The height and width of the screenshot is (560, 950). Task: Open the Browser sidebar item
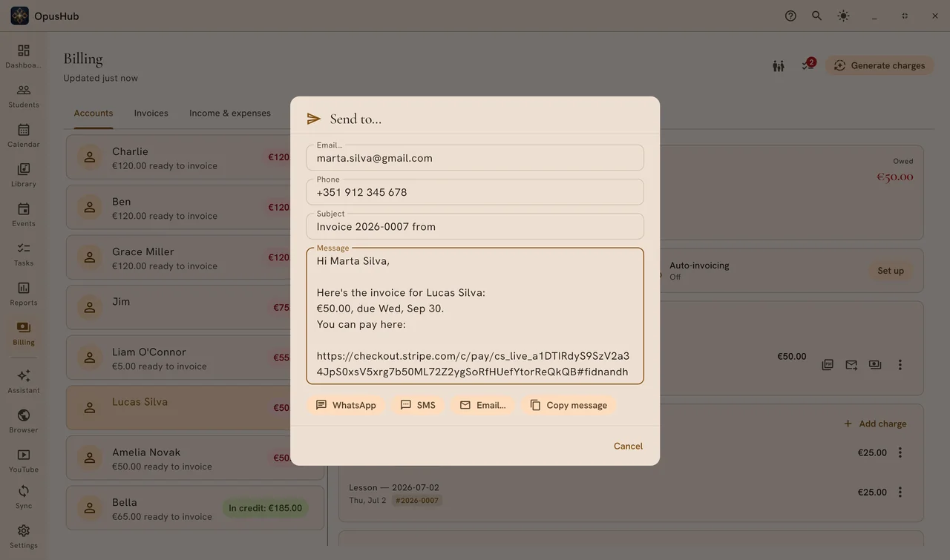coord(24,421)
